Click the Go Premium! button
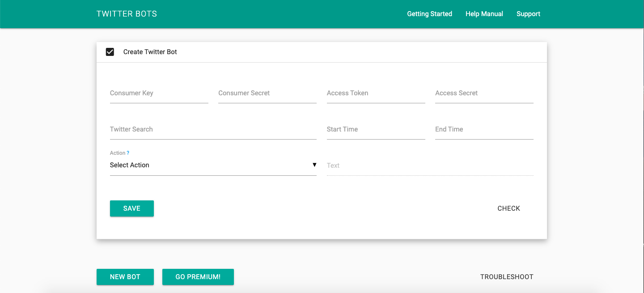Screen dimensions: 644x293 click(x=198, y=277)
